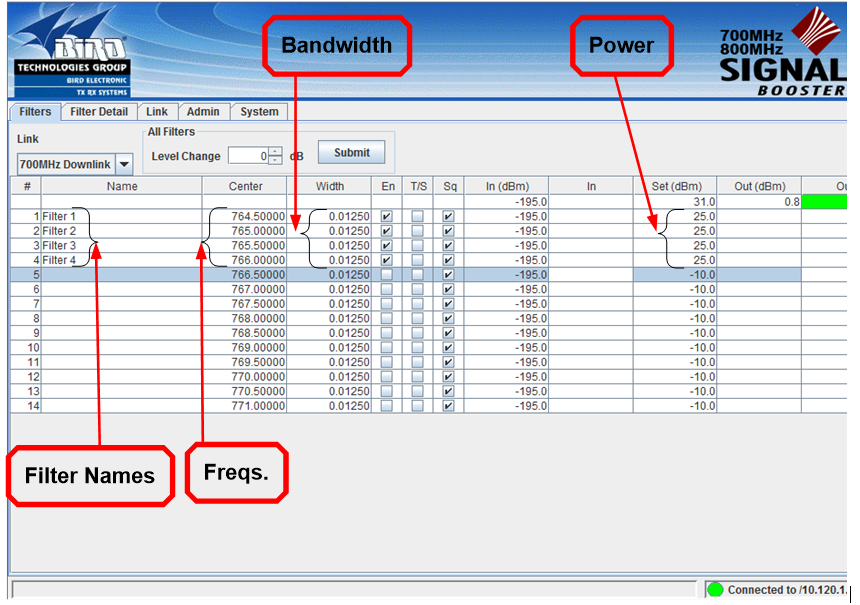Click the empty name cell of row 5

122,274
